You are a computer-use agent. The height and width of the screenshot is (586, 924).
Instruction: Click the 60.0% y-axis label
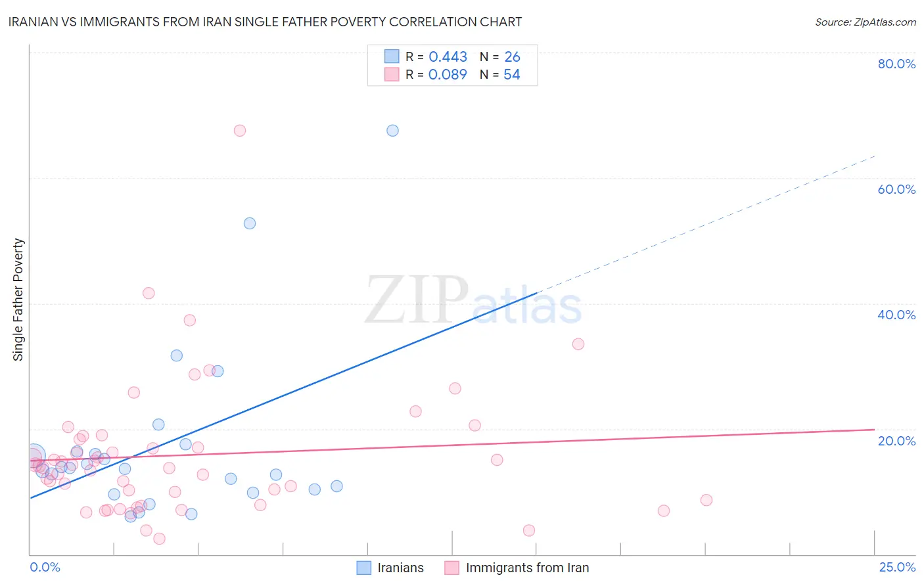(x=896, y=189)
